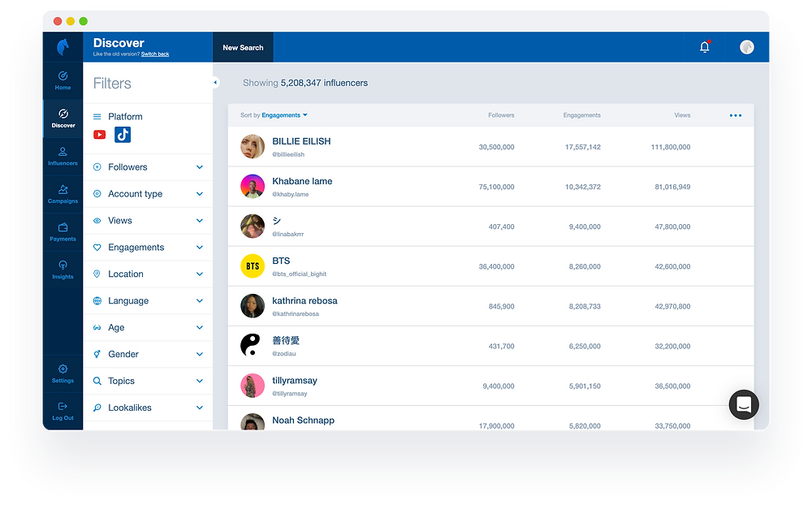Select YouTube platform filter icon
The width and height of the screenshot is (812, 505).
click(x=99, y=135)
